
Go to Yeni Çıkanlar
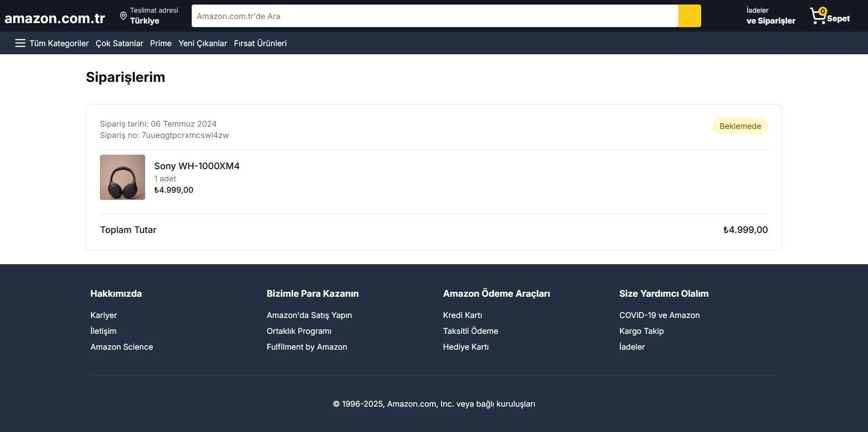[203, 43]
